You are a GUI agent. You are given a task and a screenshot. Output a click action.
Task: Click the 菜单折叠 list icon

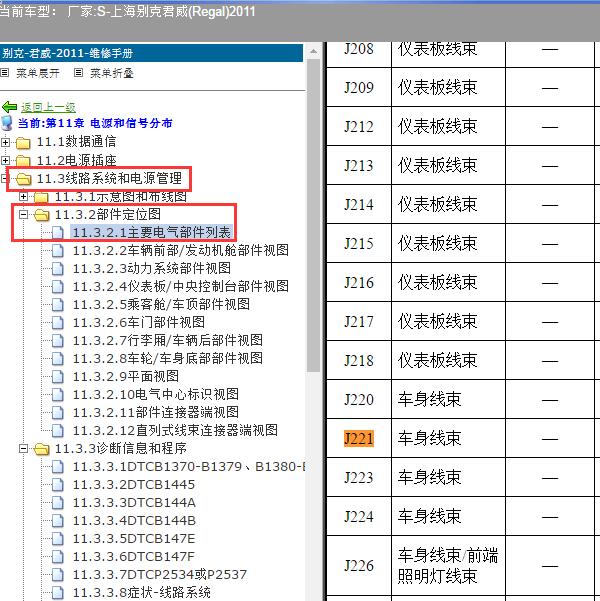pos(78,72)
